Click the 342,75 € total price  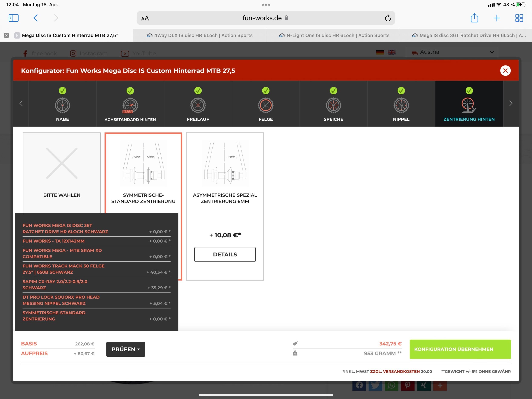pos(390,344)
